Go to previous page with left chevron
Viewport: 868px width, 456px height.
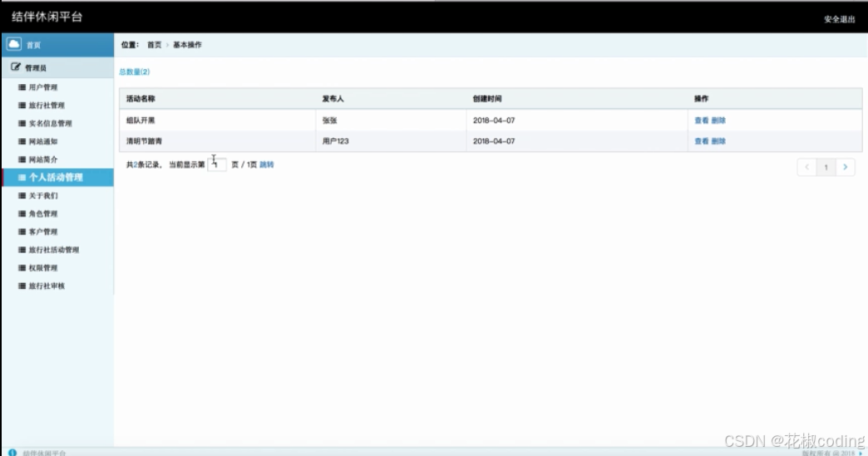click(x=806, y=166)
